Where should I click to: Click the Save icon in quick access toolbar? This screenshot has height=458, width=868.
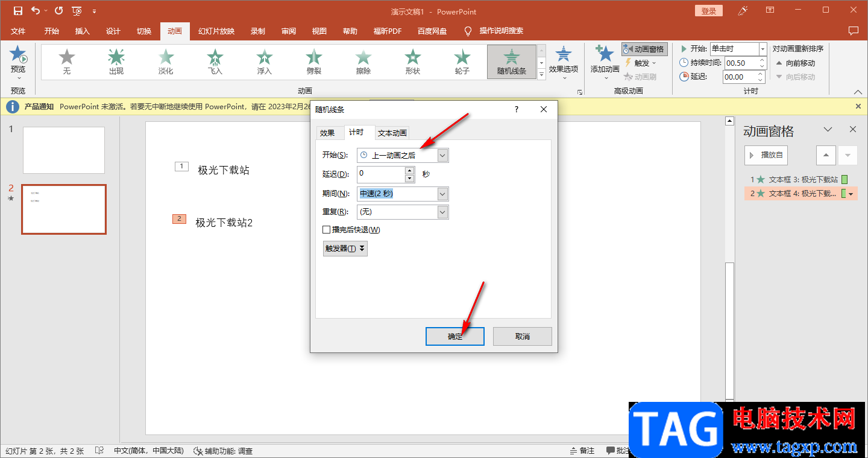point(17,11)
